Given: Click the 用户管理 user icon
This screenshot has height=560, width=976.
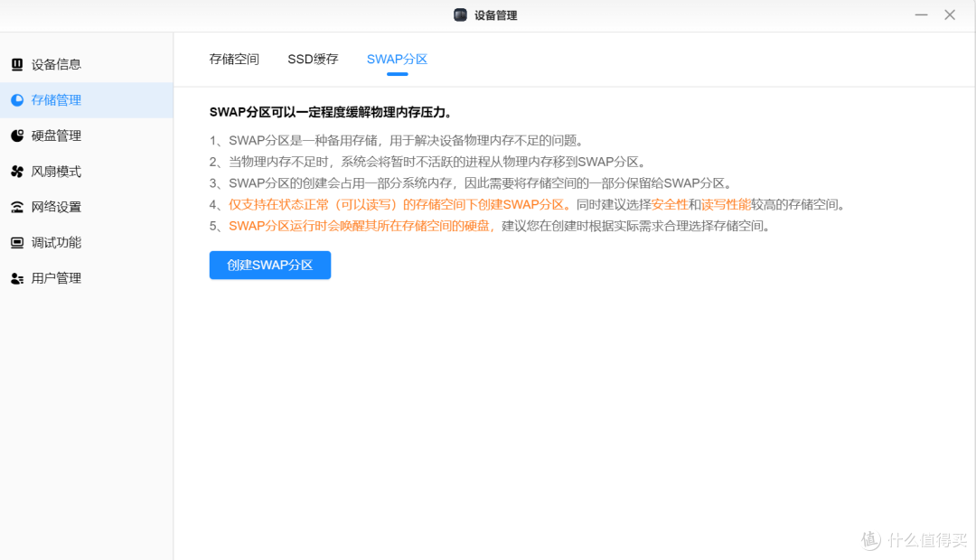Looking at the screenshot, I should tap(17, 278).
